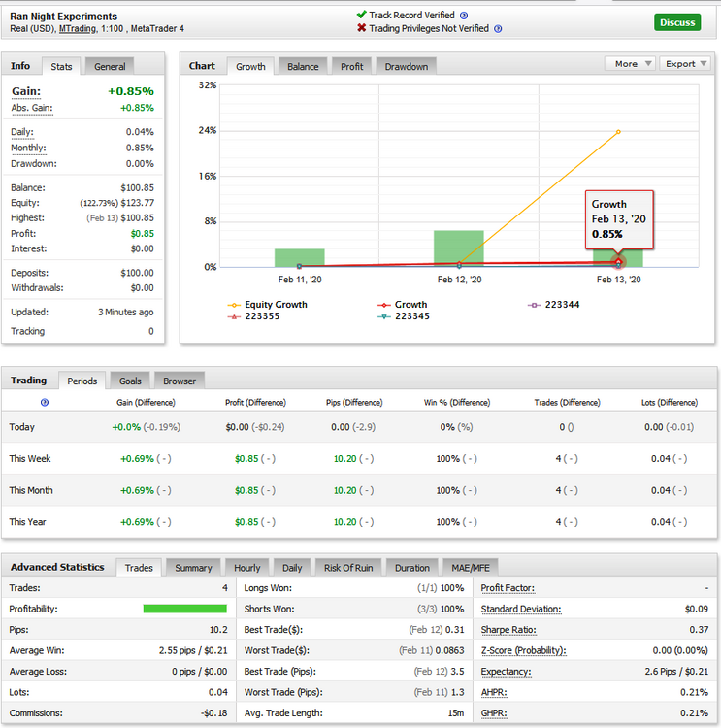721x728 pixels.
Task: Click the Gain (Difference) column header
Action: [146, 403]
